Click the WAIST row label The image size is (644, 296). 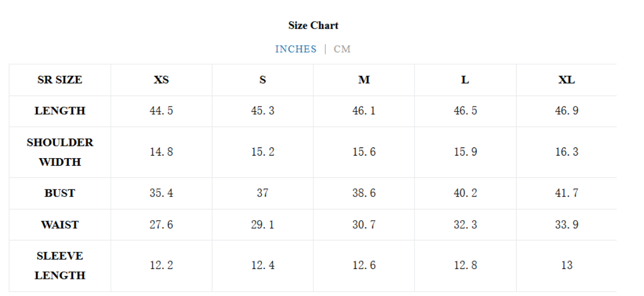tap(60, 225)
